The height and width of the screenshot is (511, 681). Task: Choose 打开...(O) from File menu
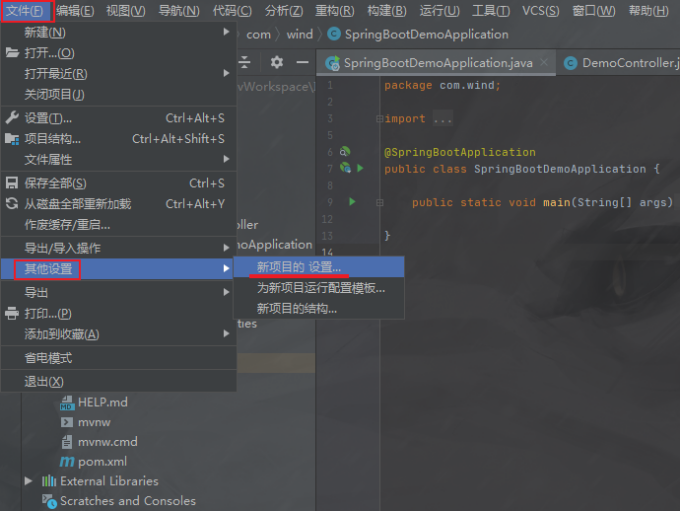coord(119,53)
